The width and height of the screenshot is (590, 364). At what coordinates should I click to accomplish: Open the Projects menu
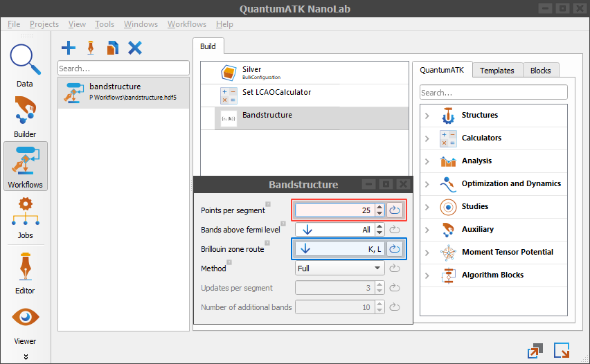click(44, 24)
